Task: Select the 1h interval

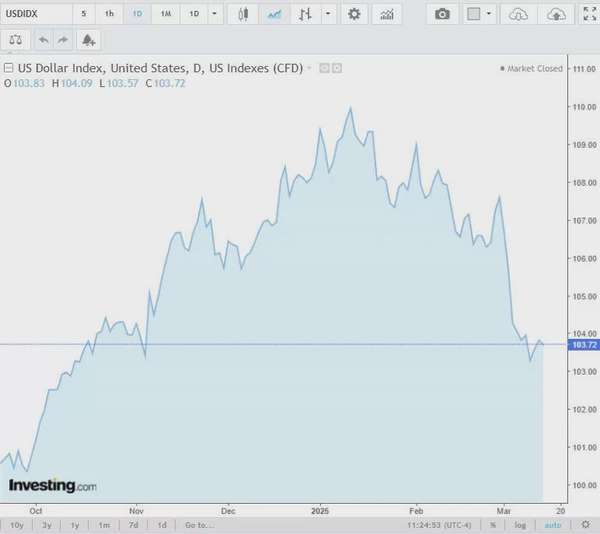Action: [x=109, y=14]
